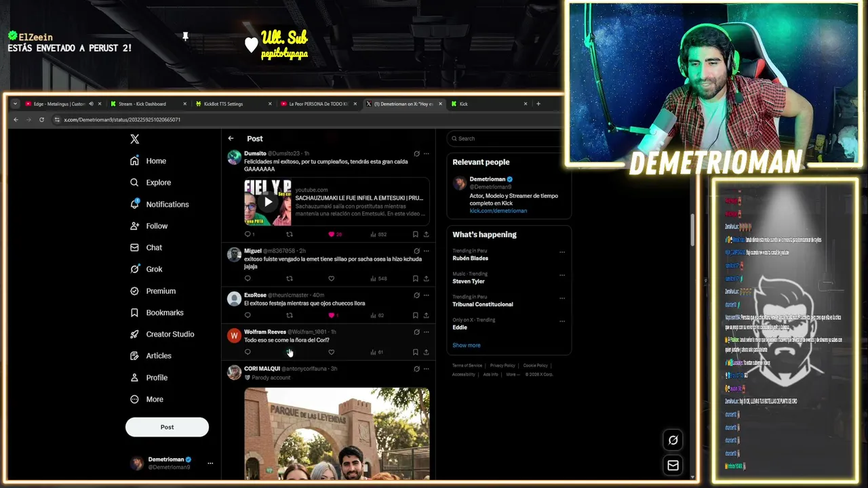This screenshot has height=488, width=868.
Task: Bookmark Dumsito's reply
Action: (x=415, y=235)
